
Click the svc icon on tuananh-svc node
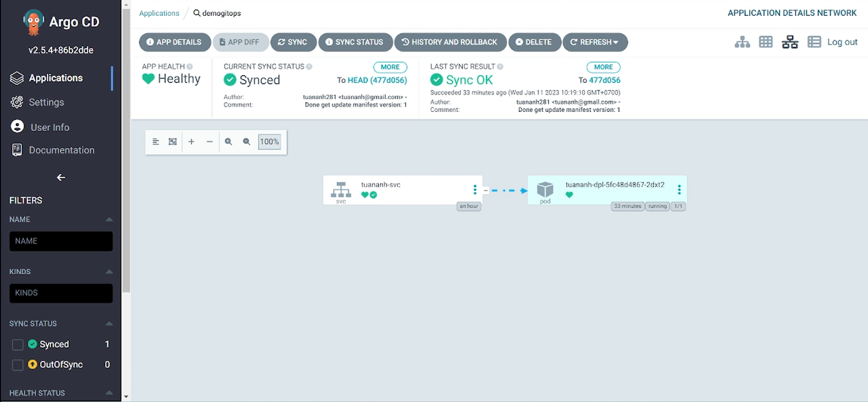tap(341, 190)
